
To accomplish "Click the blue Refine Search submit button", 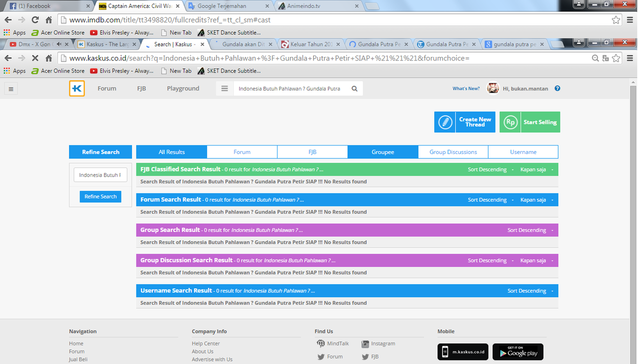I will (x=100, y=196).
